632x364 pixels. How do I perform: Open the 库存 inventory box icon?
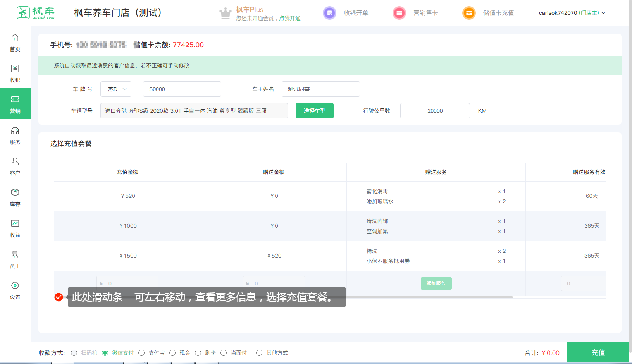coord(15,193)
